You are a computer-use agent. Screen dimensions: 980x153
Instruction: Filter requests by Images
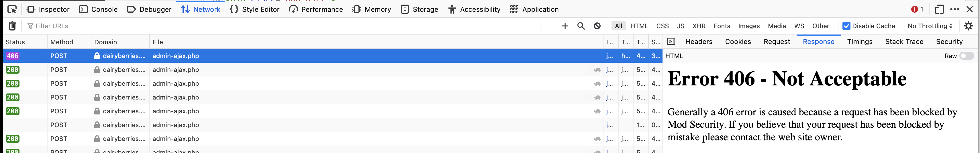[x=749, y=26]
